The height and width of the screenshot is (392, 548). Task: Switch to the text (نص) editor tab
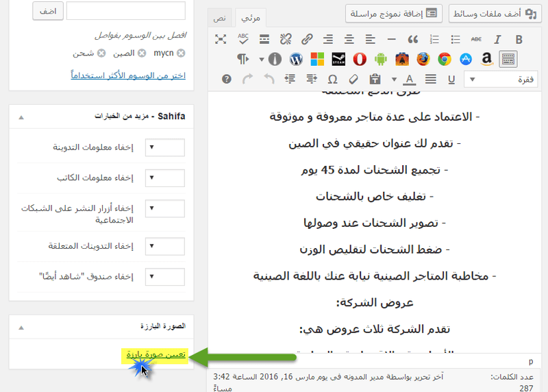(x=219, y=18)
